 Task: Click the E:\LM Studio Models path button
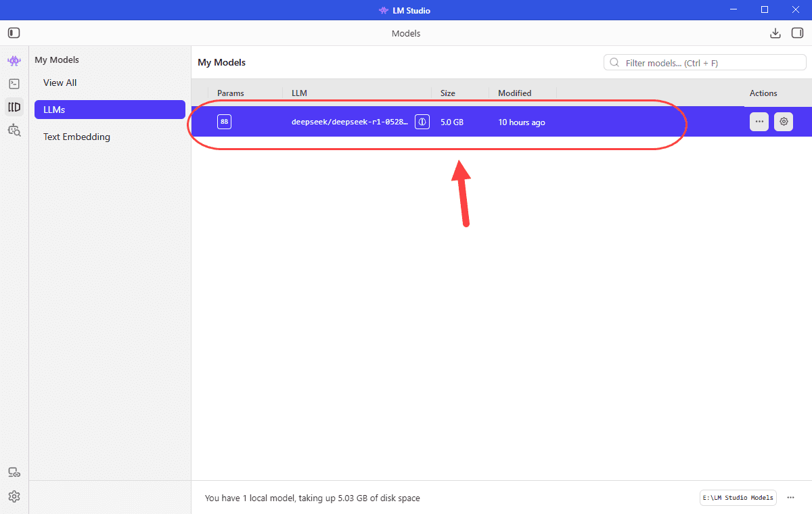(x=738, y=498)
